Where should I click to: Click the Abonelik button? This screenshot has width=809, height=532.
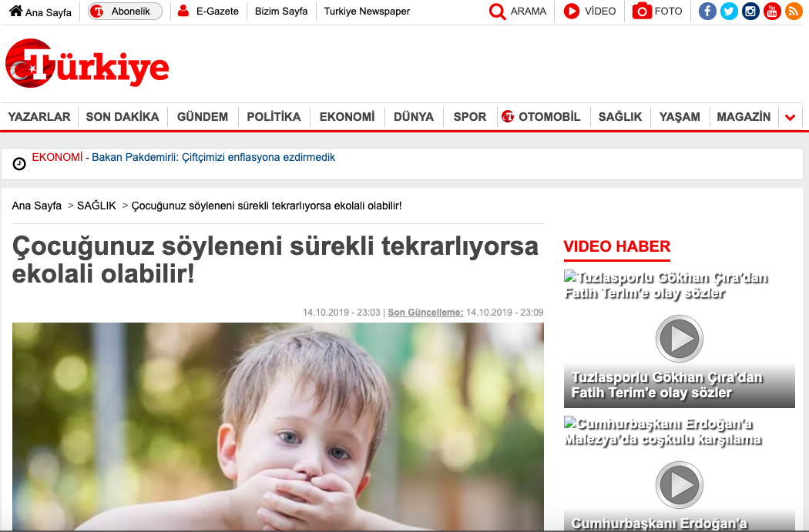[x=125, y=12]
